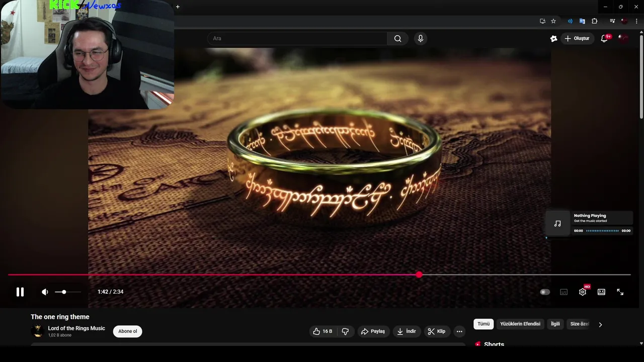Image resolution: width=644 pixels, height=362 pixels.
Task: Mute the video using the speaker icon
Action: pos(45,292)
